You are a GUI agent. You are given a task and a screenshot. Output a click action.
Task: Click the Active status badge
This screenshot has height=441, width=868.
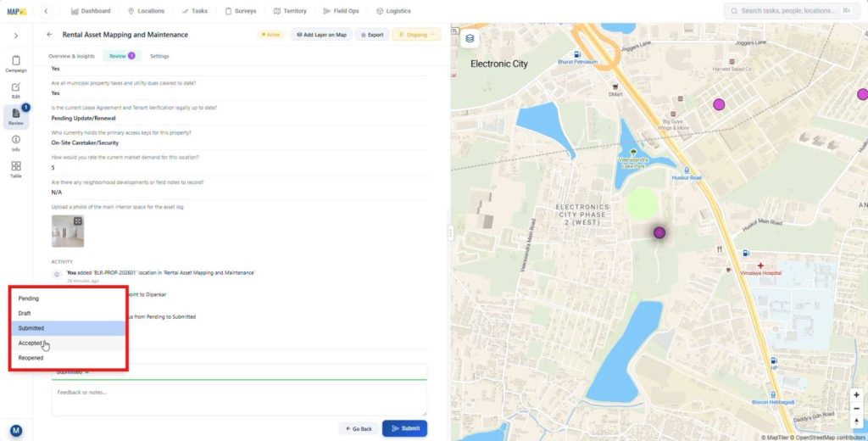click(x=270, y=35)
